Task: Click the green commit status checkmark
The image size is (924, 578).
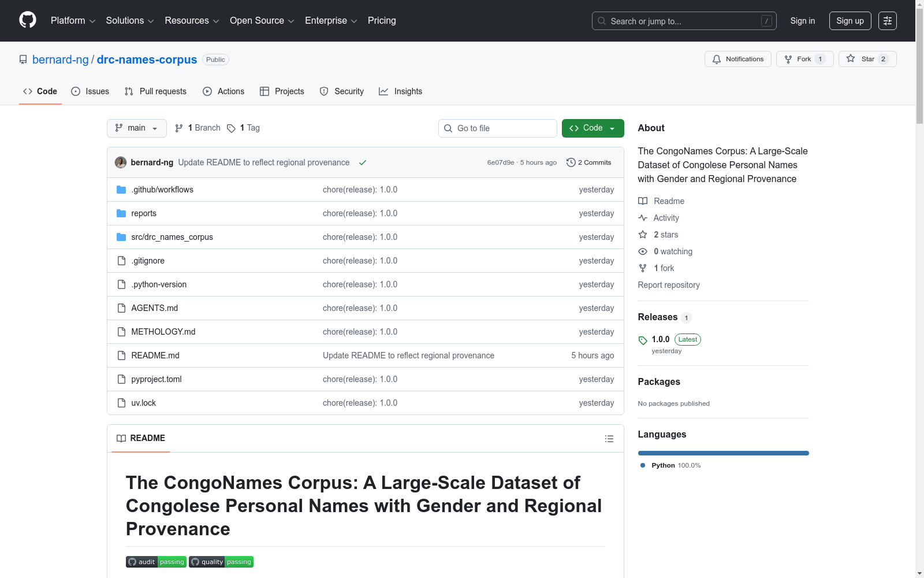Action: [x=363, y=162]
